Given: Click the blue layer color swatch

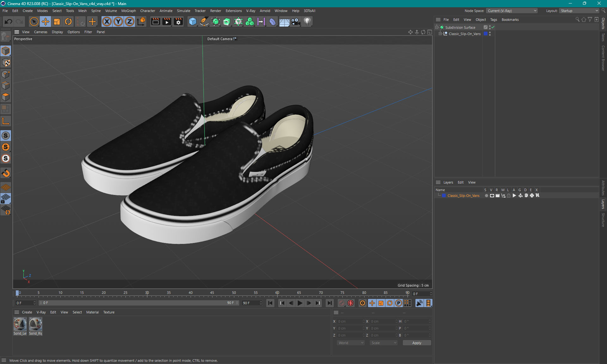Looking at the screenshot, I should point(444,196).
